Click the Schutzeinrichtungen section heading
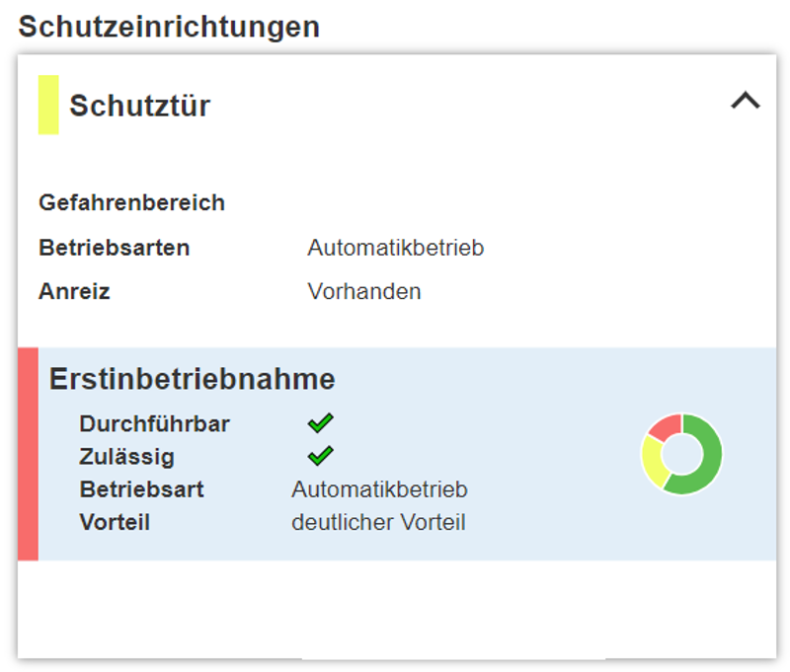This screenshot has width=790, height=672. (169, 27)
